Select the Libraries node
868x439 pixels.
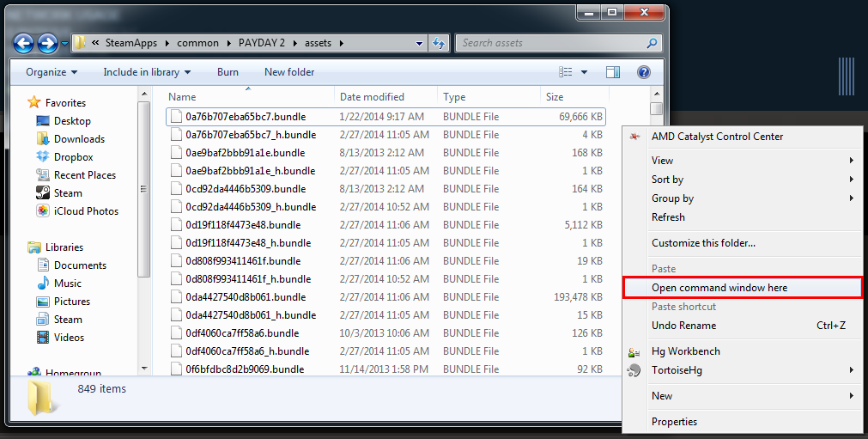[x=64, y=247]
